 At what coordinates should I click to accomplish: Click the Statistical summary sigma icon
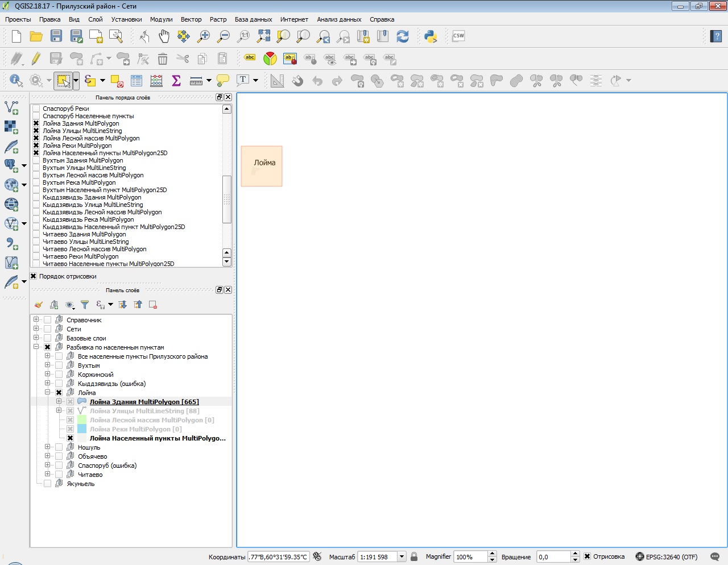click(176, 80)
